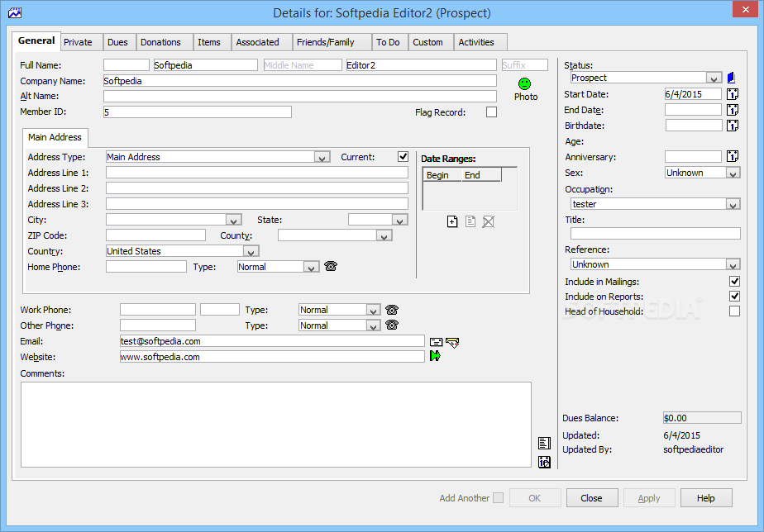Click the OK button
The height and width of the screenshot is (532, 764).
[x=534, y=498]
